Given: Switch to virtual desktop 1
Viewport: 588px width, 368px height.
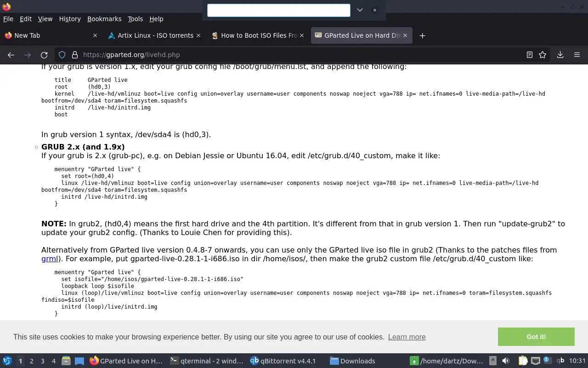Looking at the screenshot, I should (20, 361).
